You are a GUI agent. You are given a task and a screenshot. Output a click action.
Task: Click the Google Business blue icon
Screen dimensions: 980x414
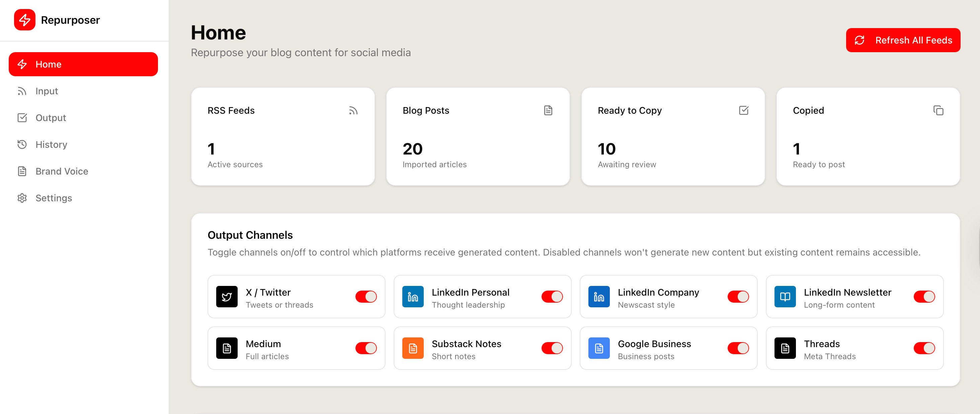point(599,348)
